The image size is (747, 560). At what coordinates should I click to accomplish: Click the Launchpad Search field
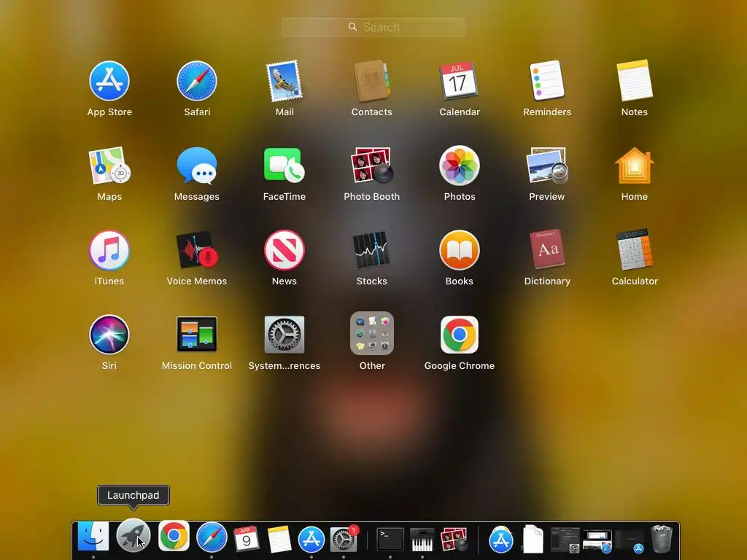373,27
